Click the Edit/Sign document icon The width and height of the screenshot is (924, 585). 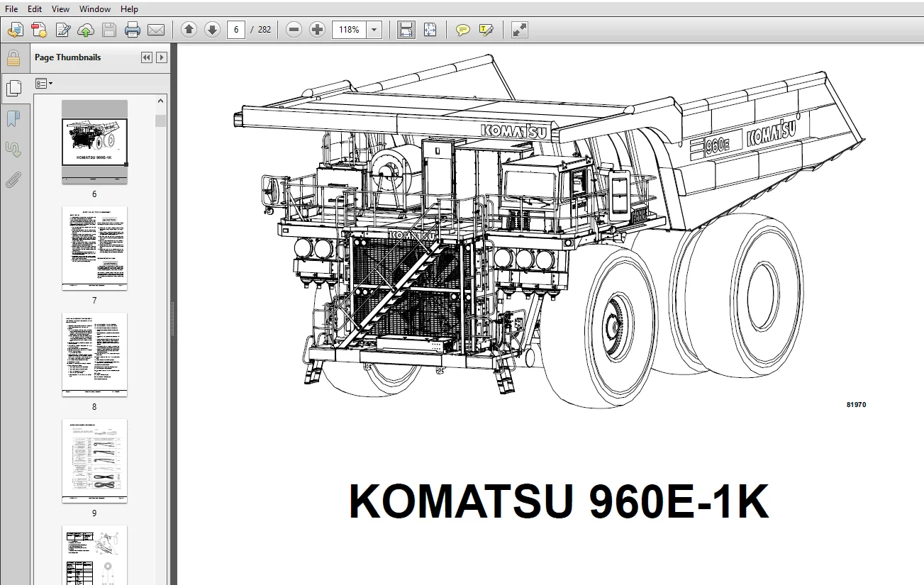62,30
